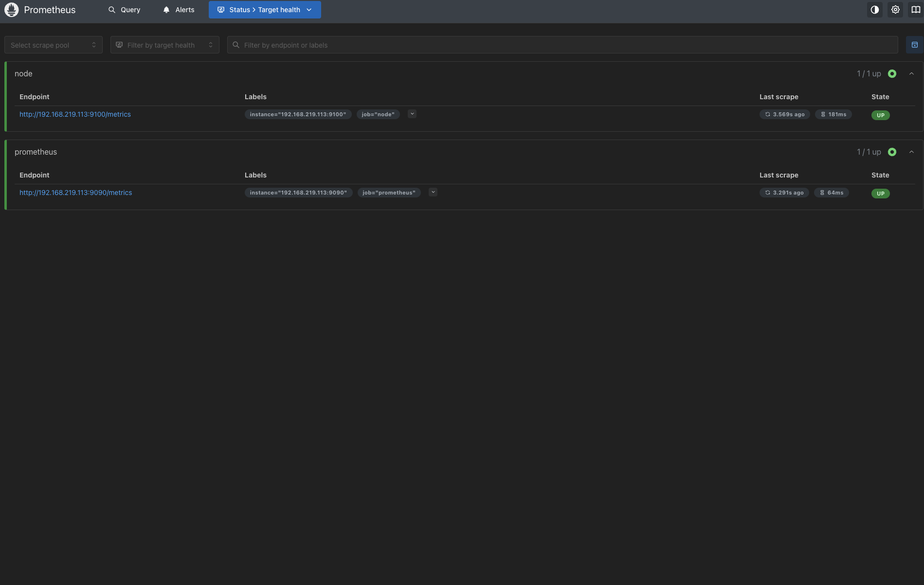The height and width of the screenshot is (585, 924).
Task: Click the collapse-all pools icon button
Action: (915, 45)
